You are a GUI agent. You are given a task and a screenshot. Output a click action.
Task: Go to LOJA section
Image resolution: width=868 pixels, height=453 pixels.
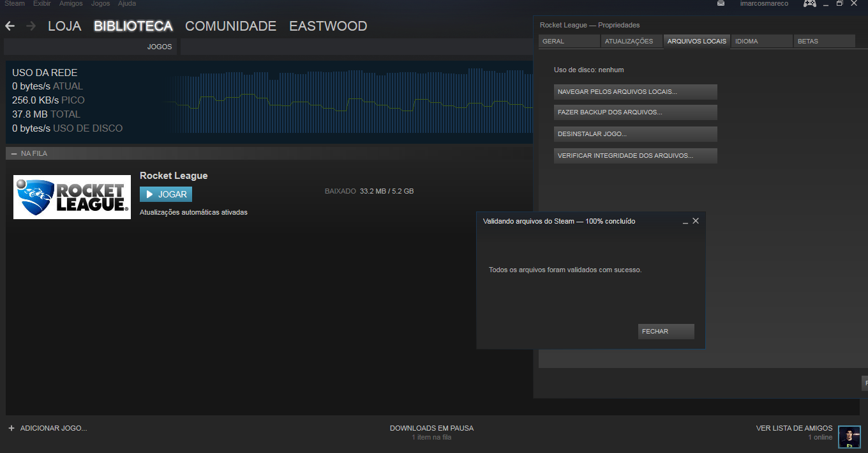[64, 26]
